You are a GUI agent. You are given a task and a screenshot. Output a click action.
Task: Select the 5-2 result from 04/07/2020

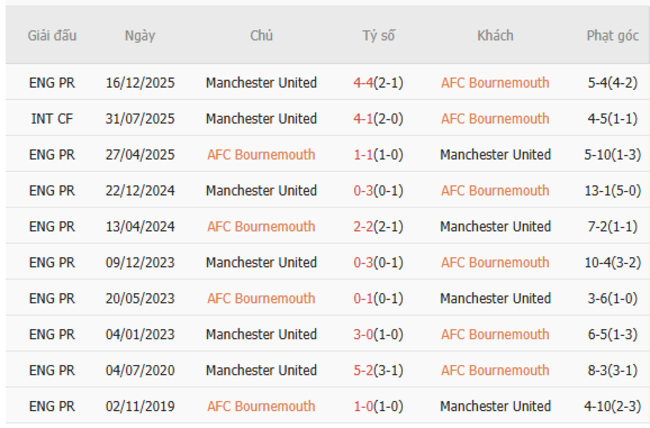364,371
